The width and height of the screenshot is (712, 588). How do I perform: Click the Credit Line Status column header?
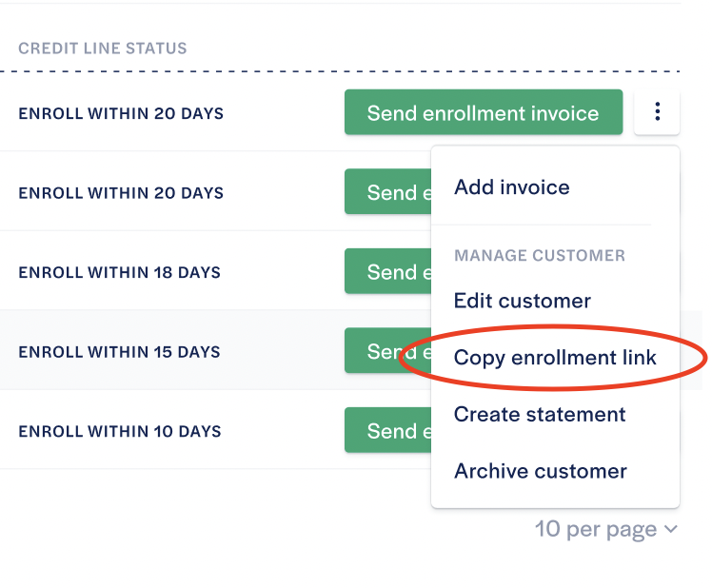click(x=103, y=49)
